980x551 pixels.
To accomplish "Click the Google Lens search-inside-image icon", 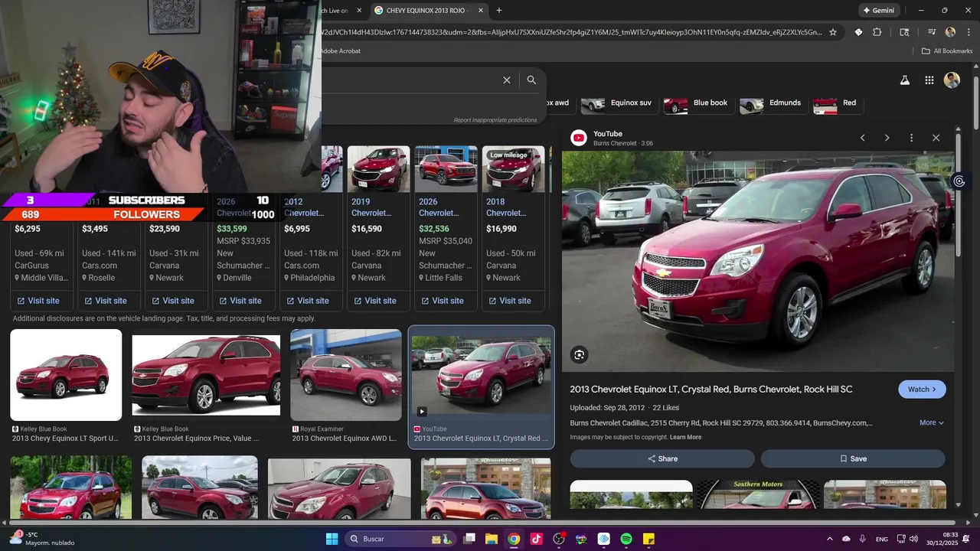I will 579,354.
